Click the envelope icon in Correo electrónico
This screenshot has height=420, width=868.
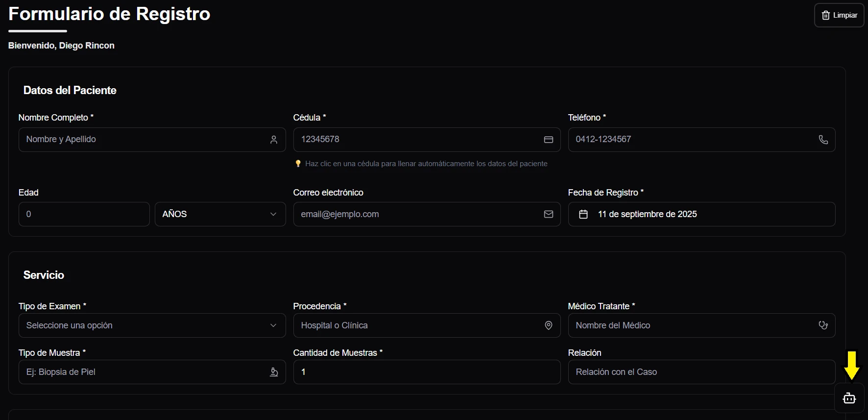(x=549, y=214)
